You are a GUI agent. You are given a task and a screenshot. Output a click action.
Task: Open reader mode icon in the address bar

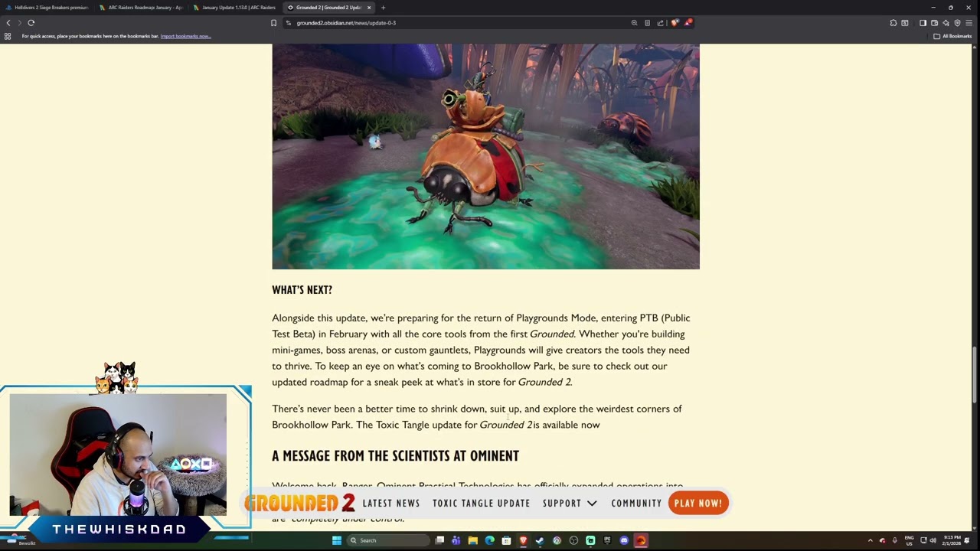(647, 23)
